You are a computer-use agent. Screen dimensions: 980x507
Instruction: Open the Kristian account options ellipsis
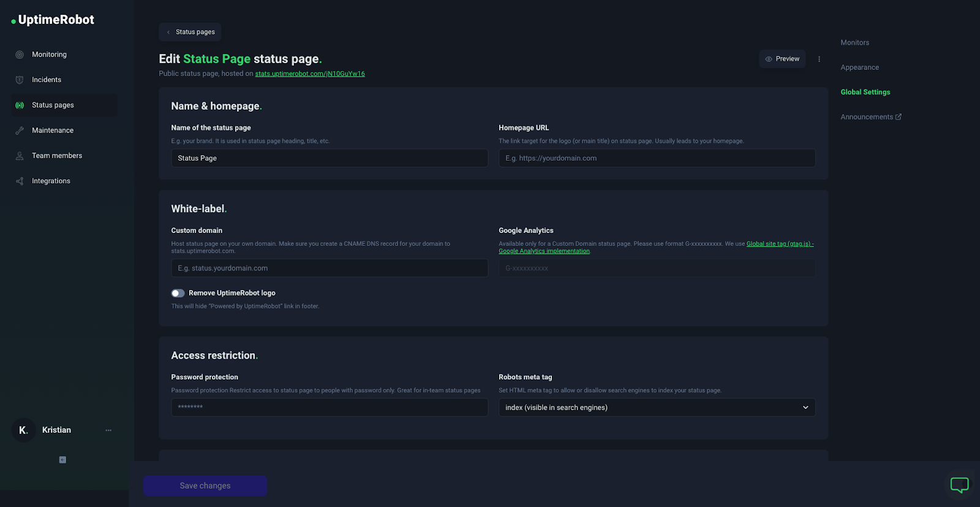pyautogui.click(x=108, y=430)
